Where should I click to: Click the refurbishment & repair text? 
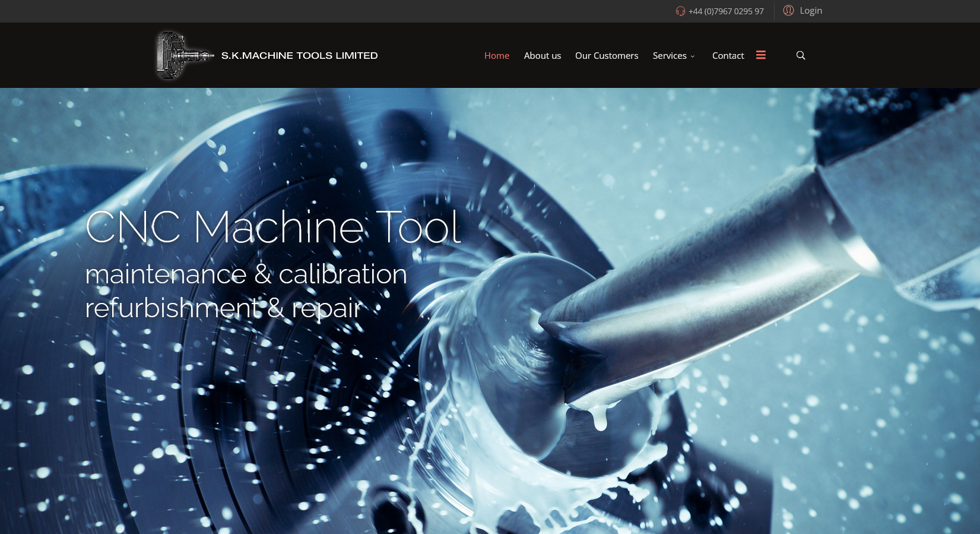click(x=223, y=308)
